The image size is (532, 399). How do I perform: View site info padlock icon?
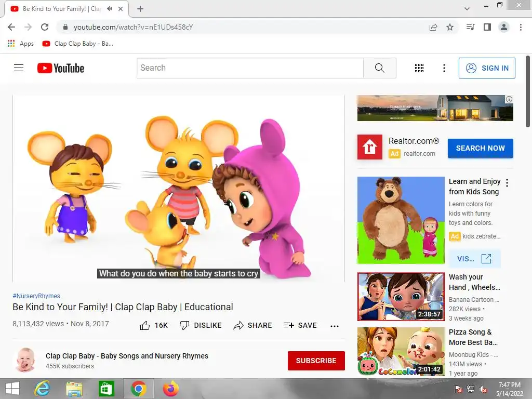click(x=65, y=27)
